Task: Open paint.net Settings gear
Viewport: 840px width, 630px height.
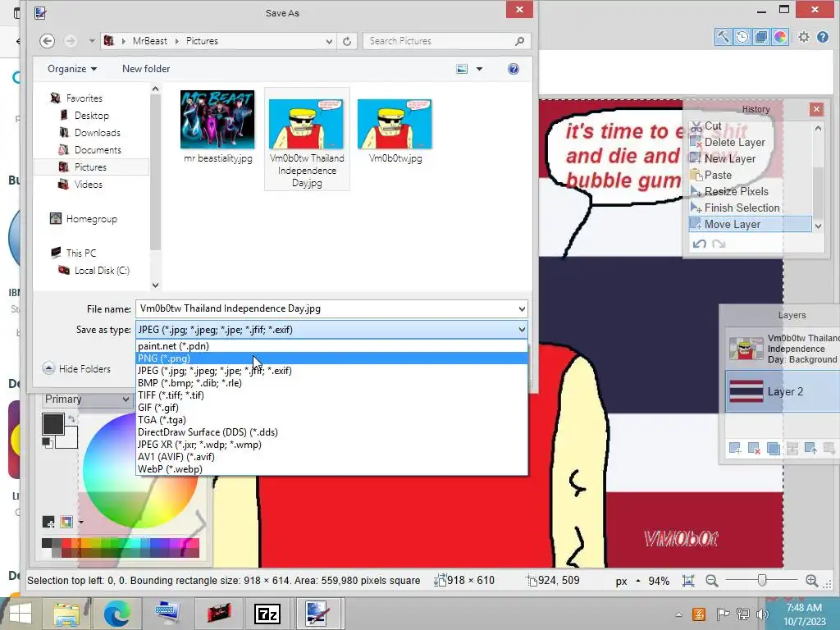Action: (x=804, y=37)
